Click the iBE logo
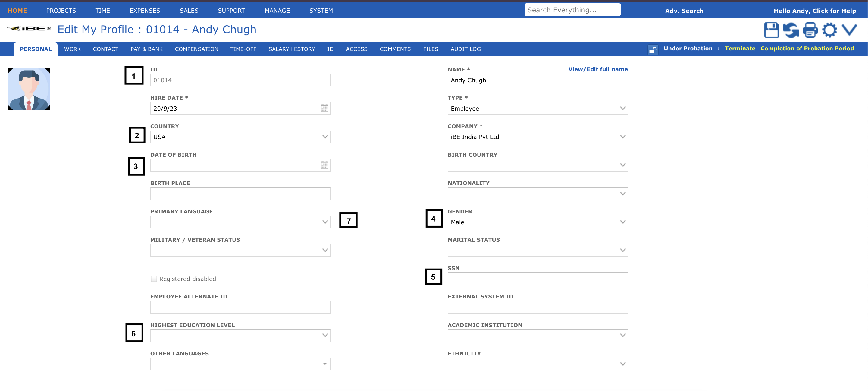 [x=29, y=29]
